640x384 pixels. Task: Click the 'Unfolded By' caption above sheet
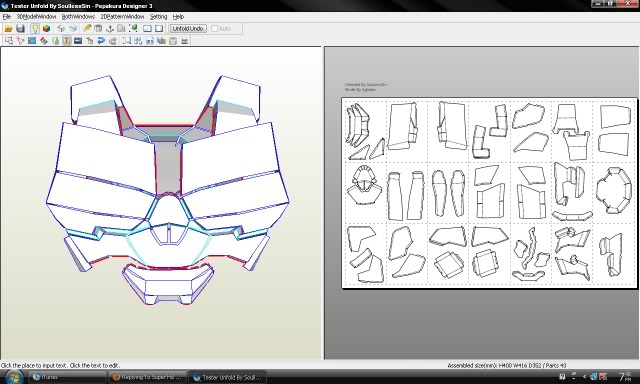click(365, 84)
